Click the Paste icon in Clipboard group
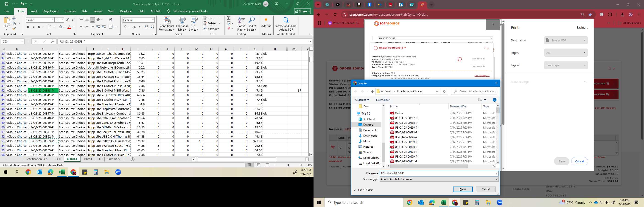Screen dimensions: 644x207 (x=7, y=20)
